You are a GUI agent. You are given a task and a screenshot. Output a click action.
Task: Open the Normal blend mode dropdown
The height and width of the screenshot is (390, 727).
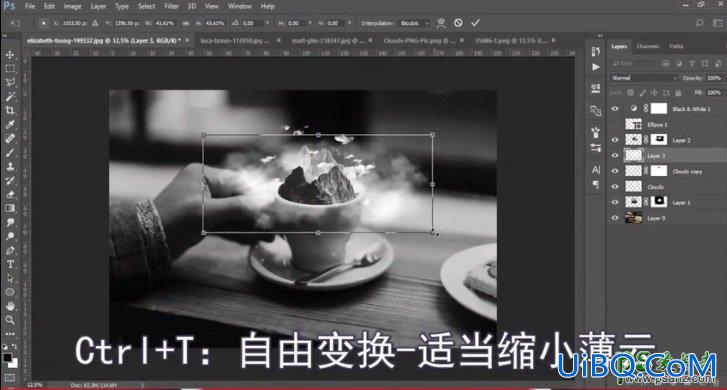click(x=644, y=78)
